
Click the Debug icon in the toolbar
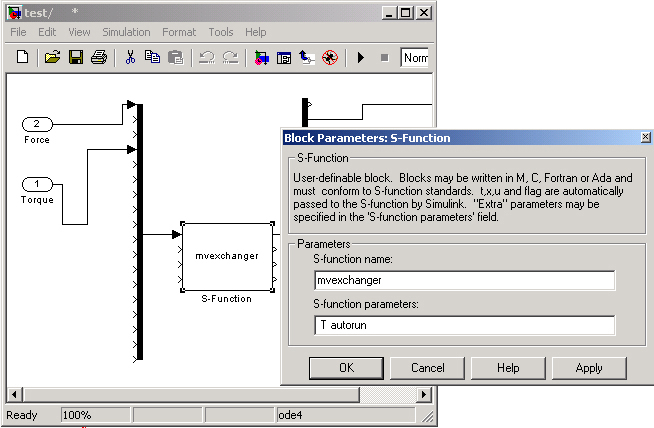point(330,58)
